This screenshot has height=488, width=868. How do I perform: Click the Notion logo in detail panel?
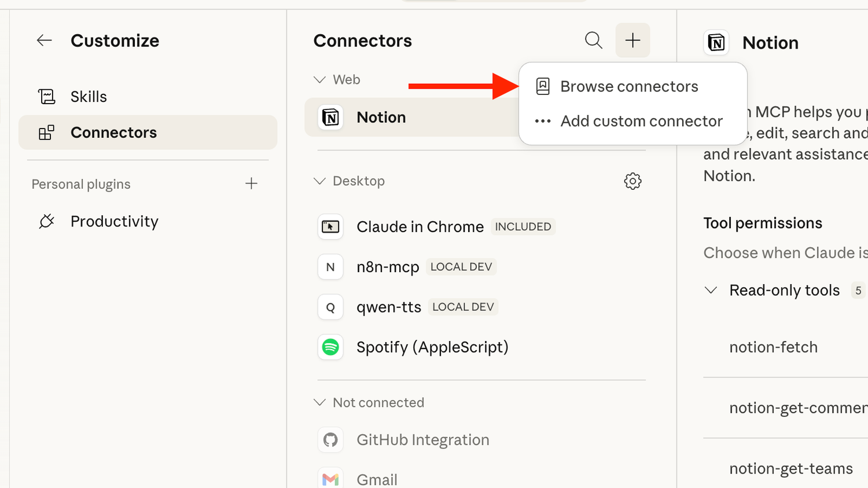click(716, 43)
